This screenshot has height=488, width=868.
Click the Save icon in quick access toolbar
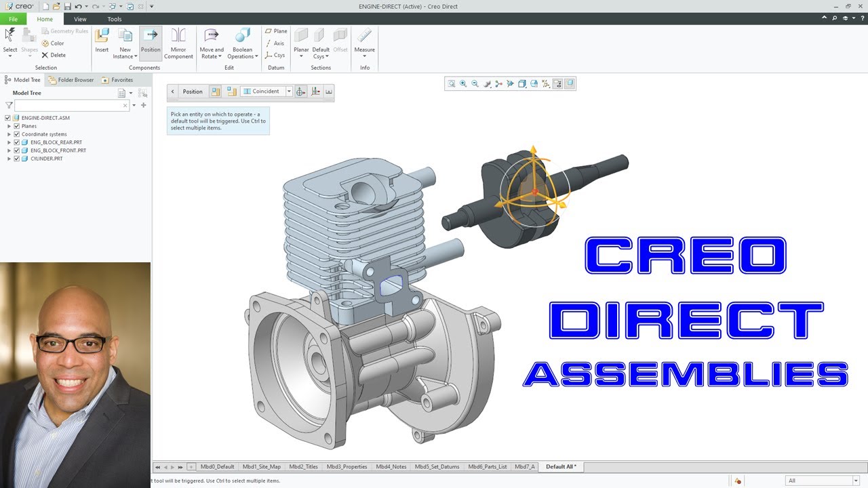(68, 6)
